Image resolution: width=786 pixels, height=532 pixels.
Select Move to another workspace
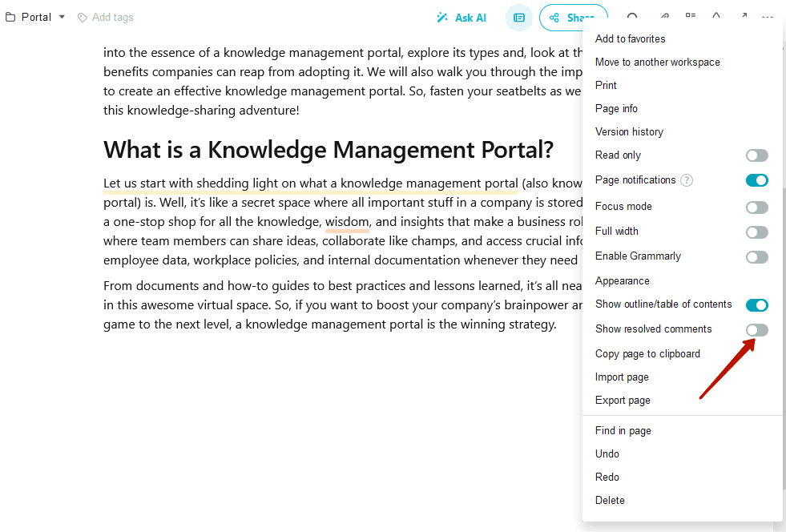point(657,62)
